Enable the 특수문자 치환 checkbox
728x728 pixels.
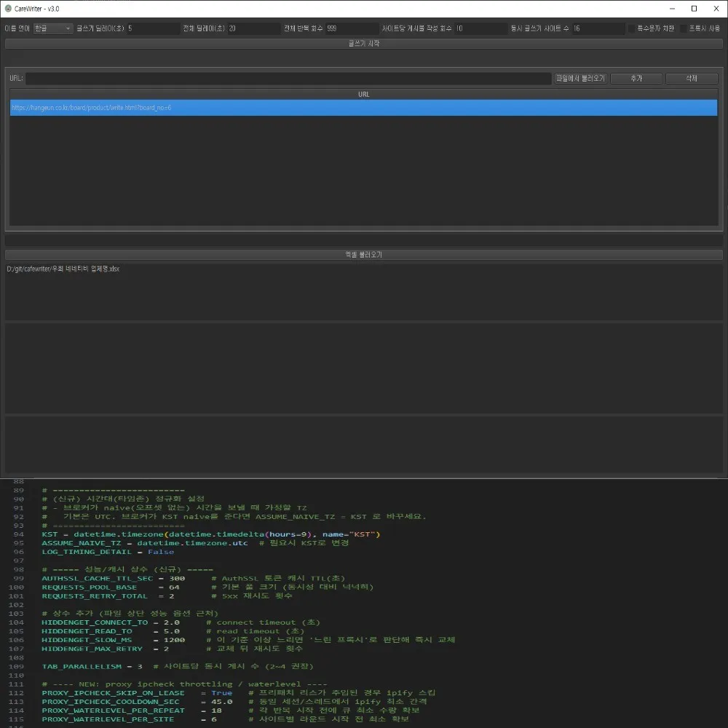pos(631,28)
